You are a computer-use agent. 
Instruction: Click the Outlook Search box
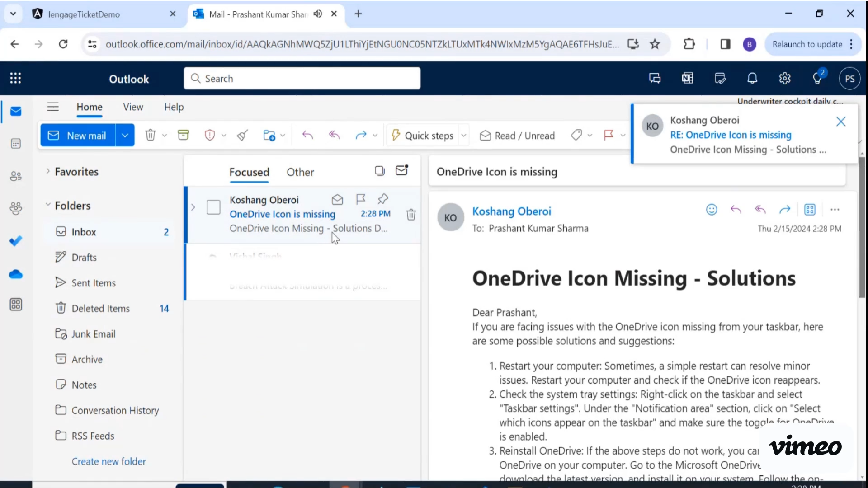pyautogui.click(x=302, y=79)
